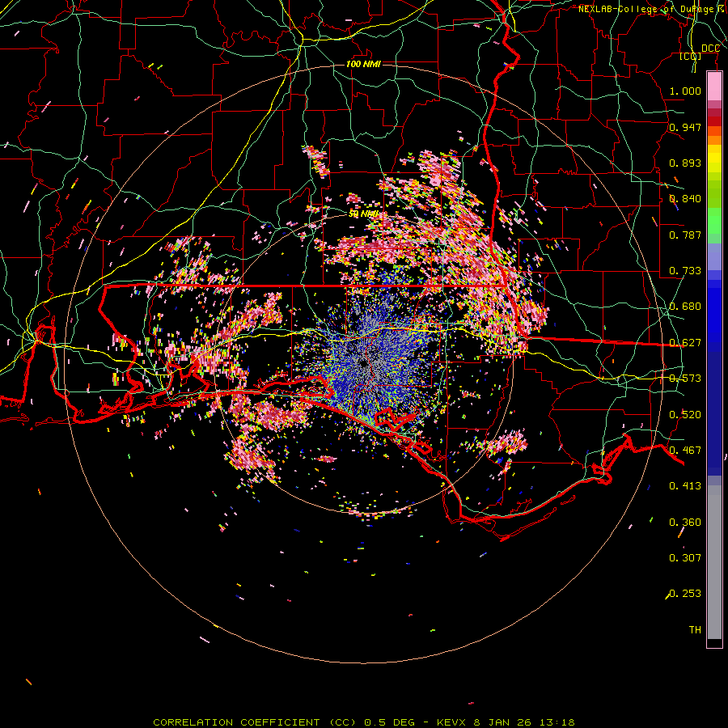This screenshot has width=728, height=728.
Task: Click the black radar site dot at center
Action: [363, 364]
